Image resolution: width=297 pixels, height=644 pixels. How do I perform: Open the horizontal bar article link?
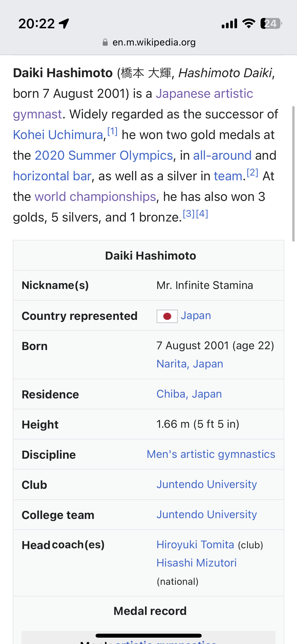52,176
